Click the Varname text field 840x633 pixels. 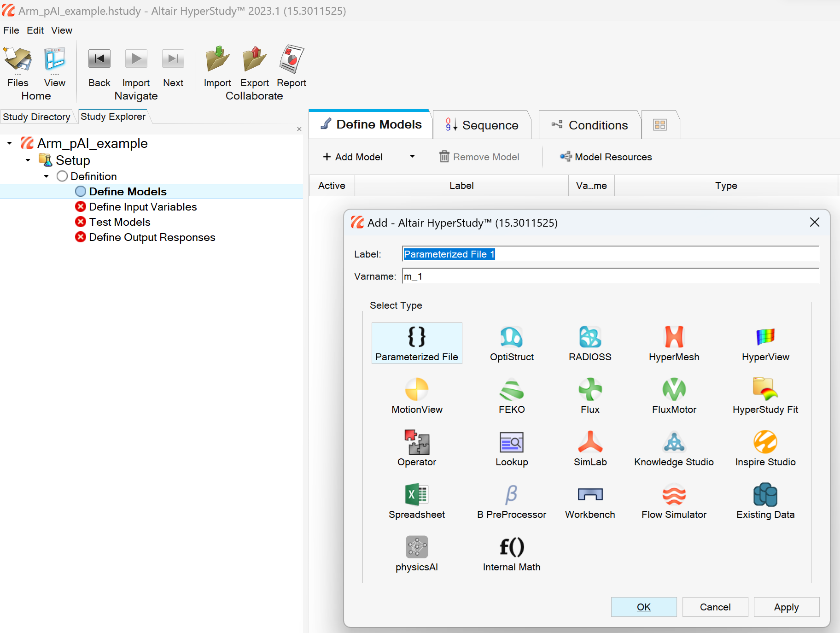[611, 276]
